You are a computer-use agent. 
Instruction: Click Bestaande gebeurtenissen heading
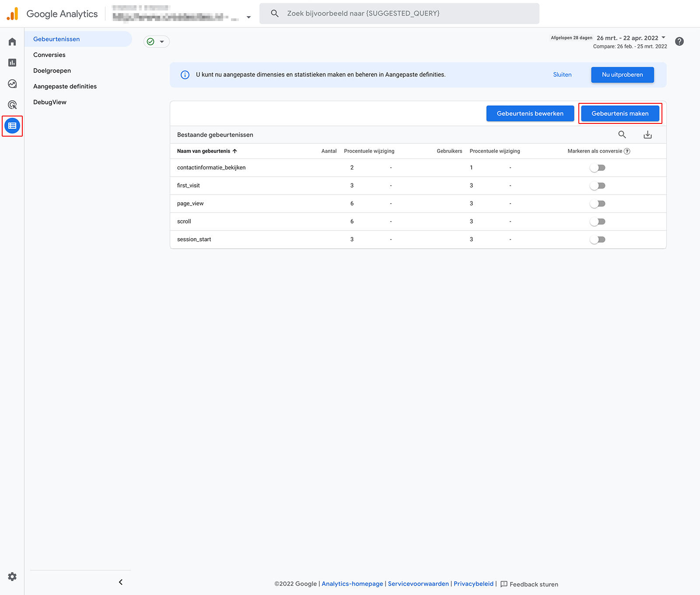coord(215,135)
